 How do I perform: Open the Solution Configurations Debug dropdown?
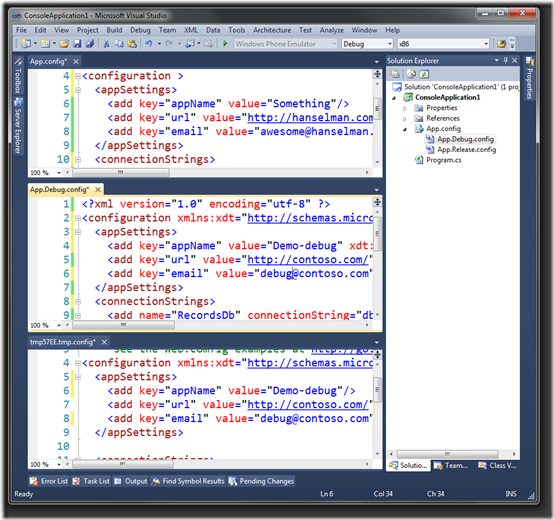[390, 44]
